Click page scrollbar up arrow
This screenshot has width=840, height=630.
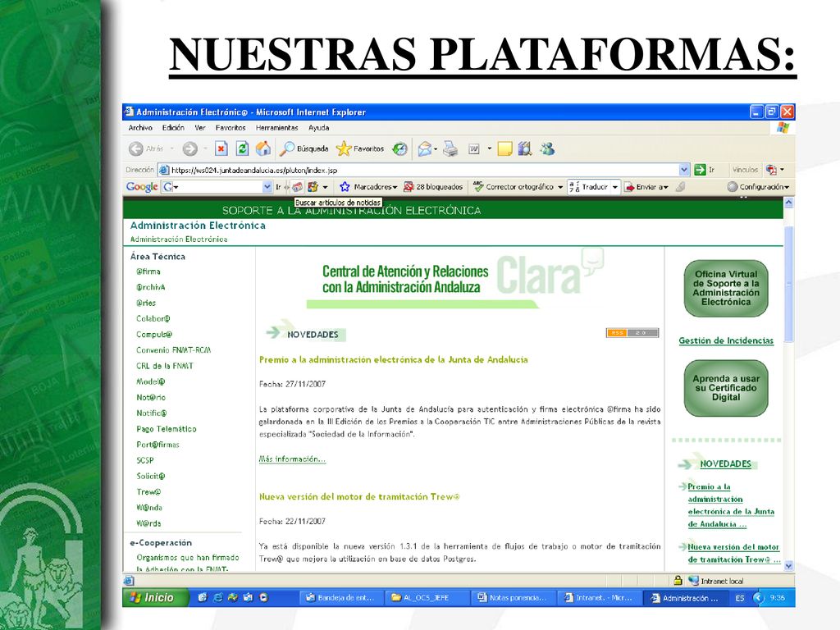point(788,202)
